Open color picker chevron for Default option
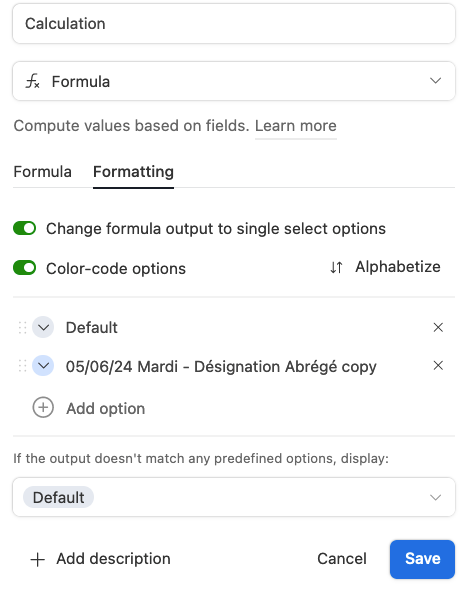Screen dimensions: 469x591 pos(43,327)
